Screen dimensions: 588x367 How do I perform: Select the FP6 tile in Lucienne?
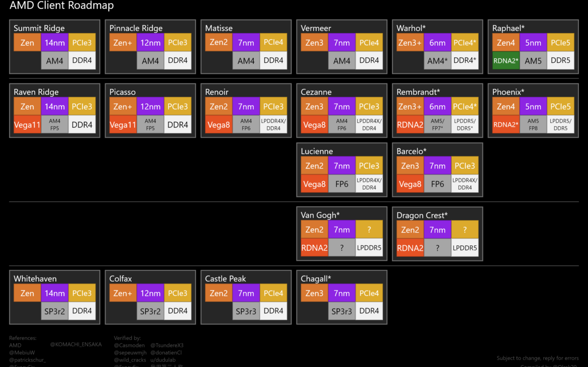click(342, 184)
